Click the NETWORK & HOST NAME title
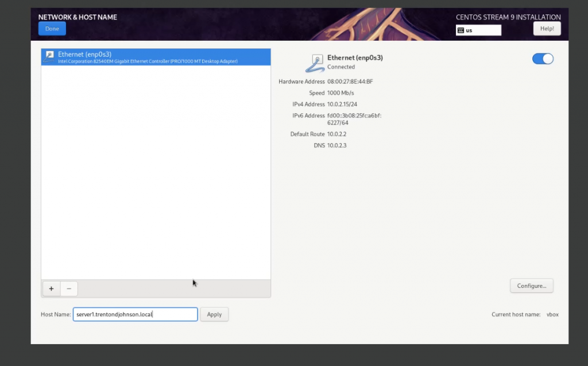The height and width of the screenshot is (366, 588). click(78, 17)
